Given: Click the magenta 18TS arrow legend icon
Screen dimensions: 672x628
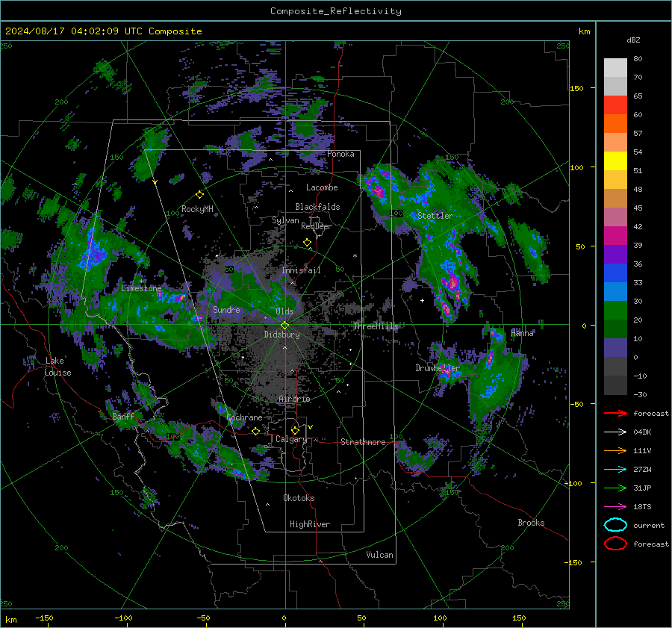Looking at the screenshot, I should 615,507.
